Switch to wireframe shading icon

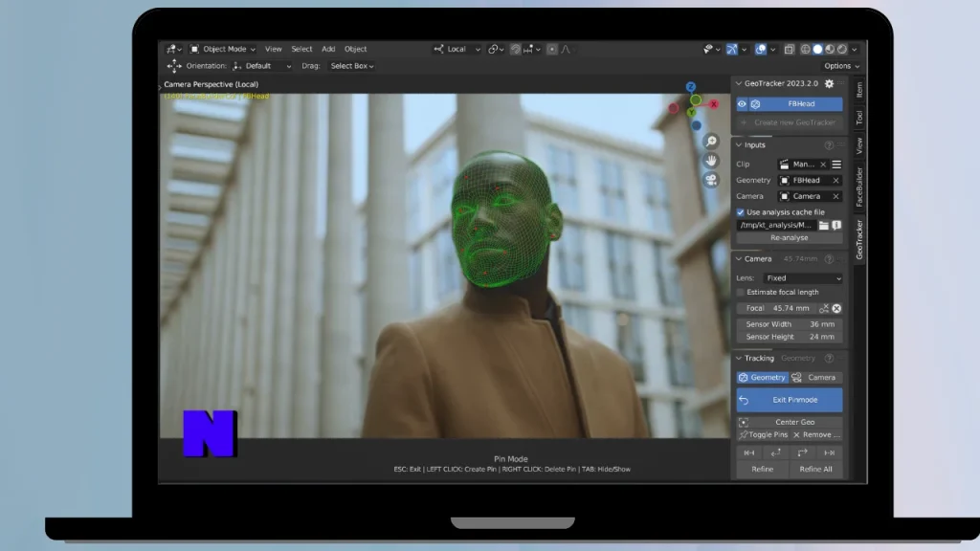806,49
